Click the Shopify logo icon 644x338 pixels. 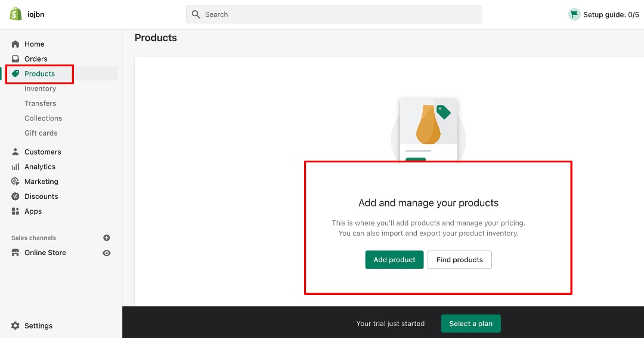coord(16,14)
